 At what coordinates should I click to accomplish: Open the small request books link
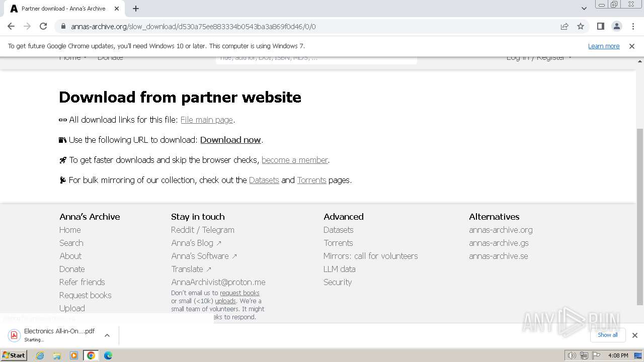click(239, 293)
